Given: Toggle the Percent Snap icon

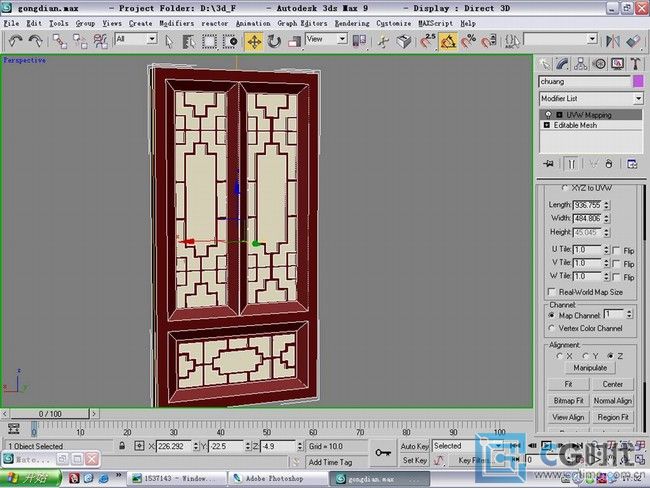Looking at the screenshot, I should (468, 41).
